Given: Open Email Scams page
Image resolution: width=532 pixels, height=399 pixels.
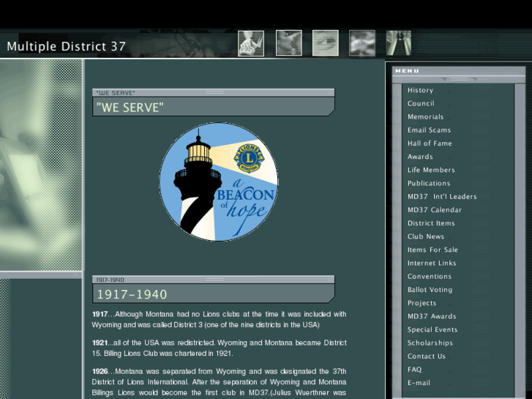Looking at the screenshot, I should 430,130.
